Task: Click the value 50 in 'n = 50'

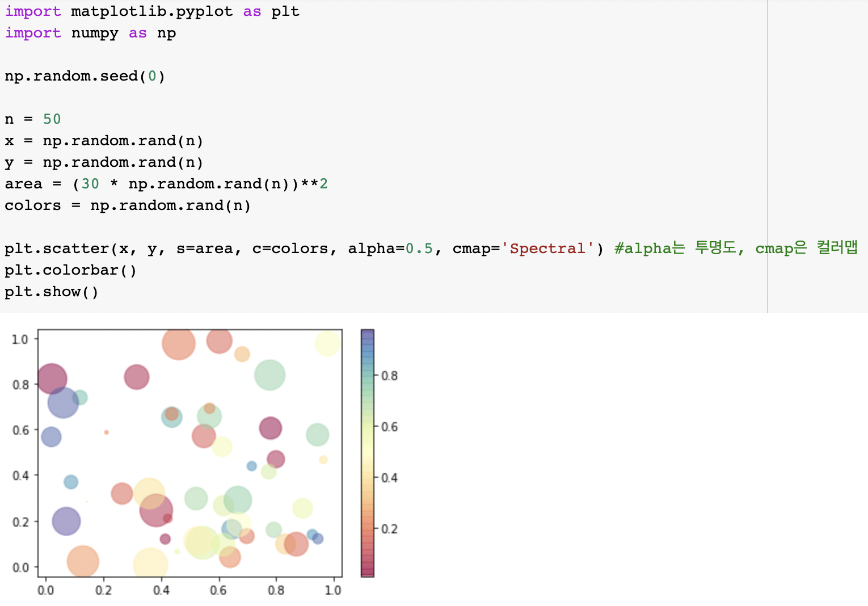Action: 52,119
